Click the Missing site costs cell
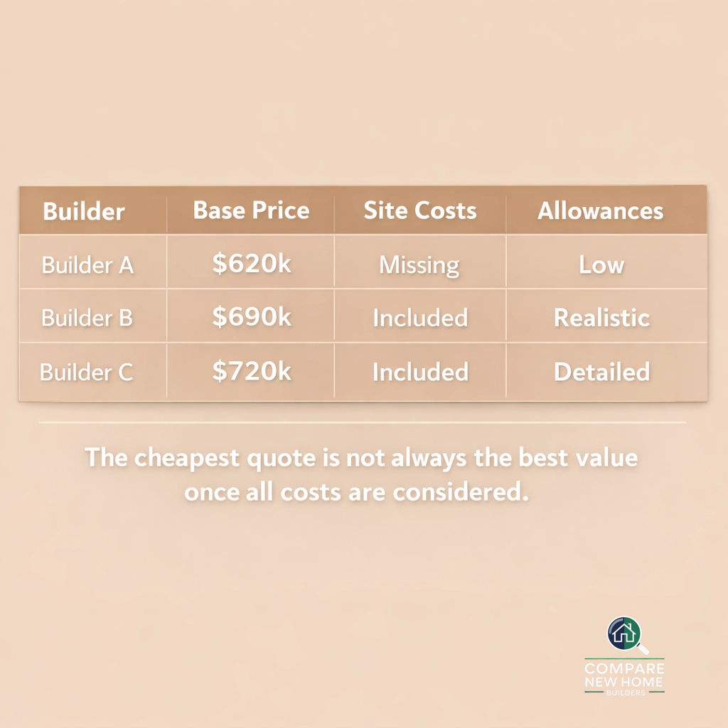Viewport: 728px width, 728px height. [x=419, y=265]
